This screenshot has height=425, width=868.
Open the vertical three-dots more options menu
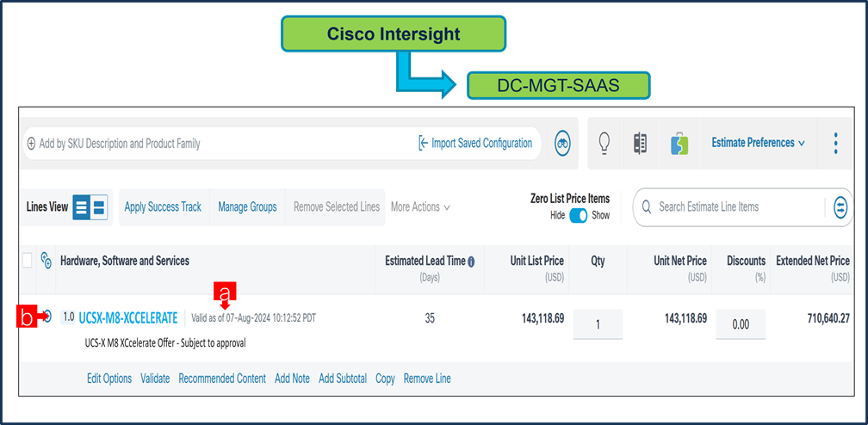pos(835,143)
